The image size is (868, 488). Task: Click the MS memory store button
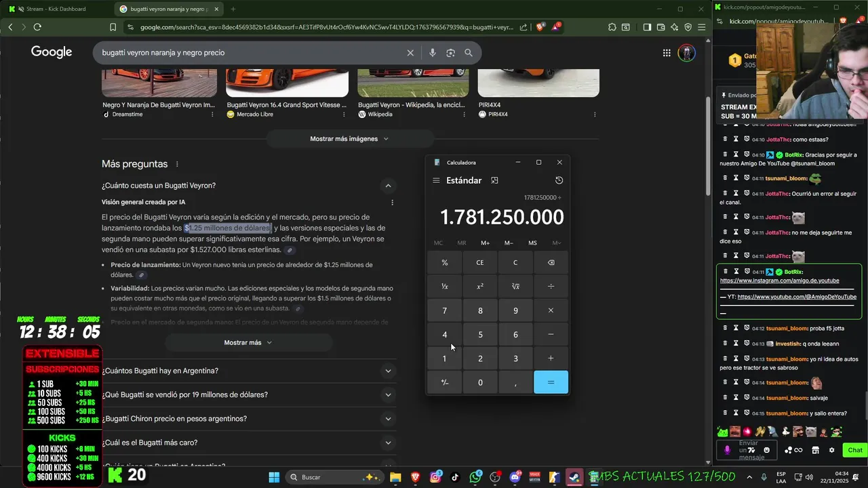[532, 243]
